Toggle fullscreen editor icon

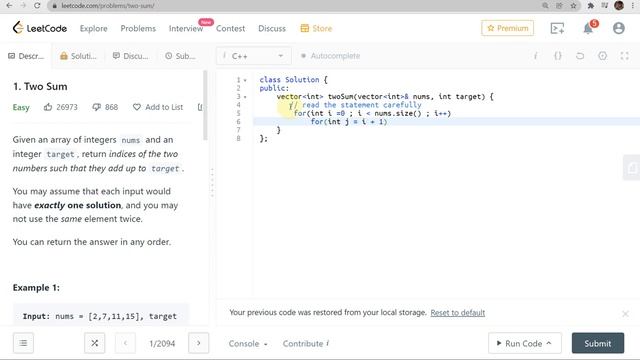(x=624, y=56)
